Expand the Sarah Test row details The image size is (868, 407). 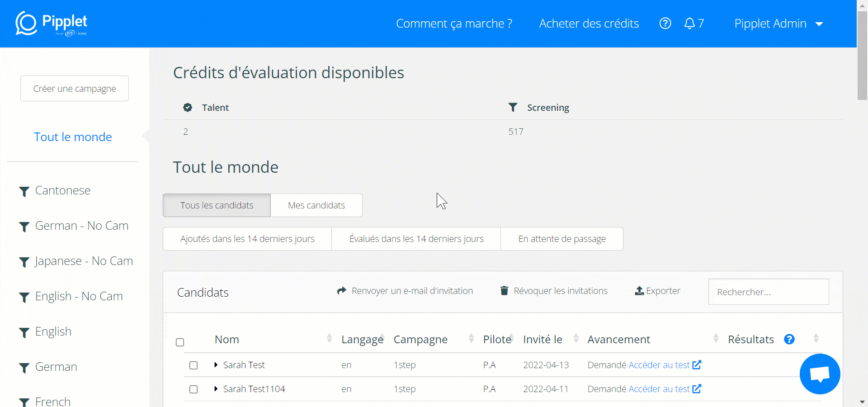coord(216,365)
